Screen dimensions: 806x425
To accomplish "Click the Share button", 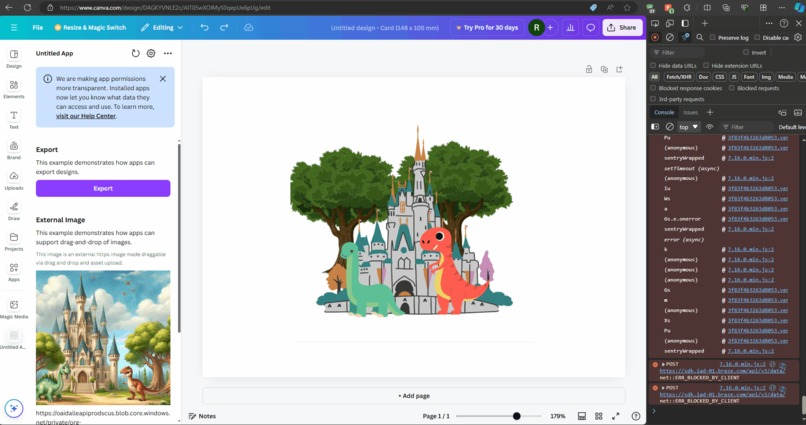I will coord(622,28).
